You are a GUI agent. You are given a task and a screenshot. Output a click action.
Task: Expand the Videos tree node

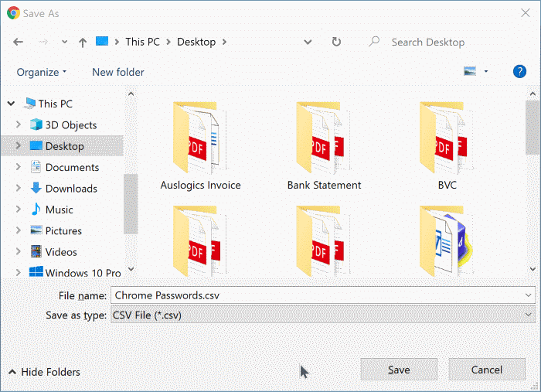point(19,251)
